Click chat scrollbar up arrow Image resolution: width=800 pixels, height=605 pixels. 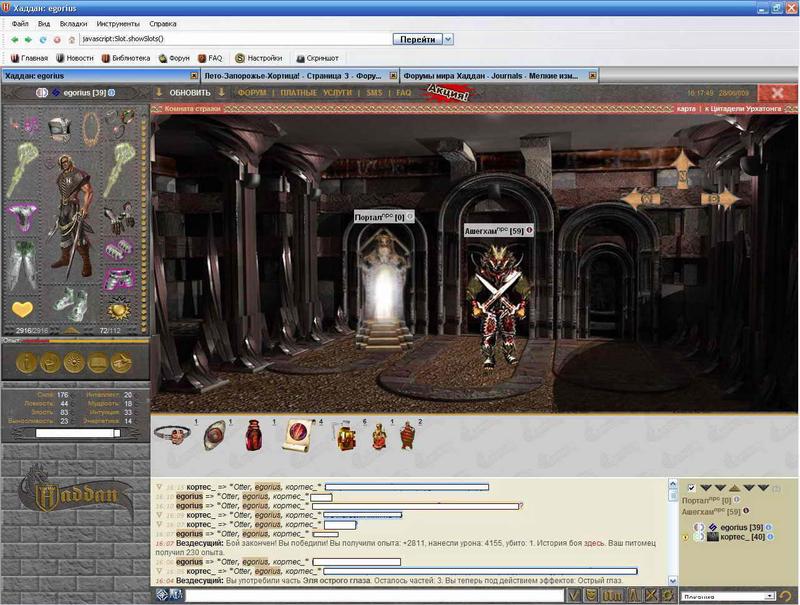(x=673, y=484)
